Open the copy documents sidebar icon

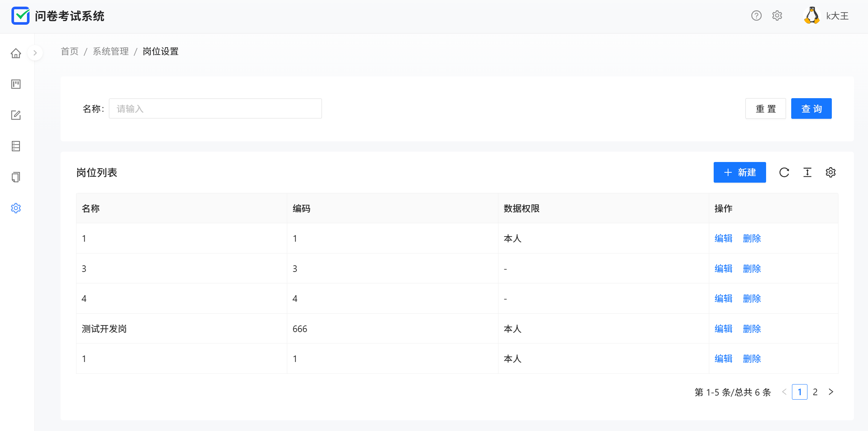[16, 177]
